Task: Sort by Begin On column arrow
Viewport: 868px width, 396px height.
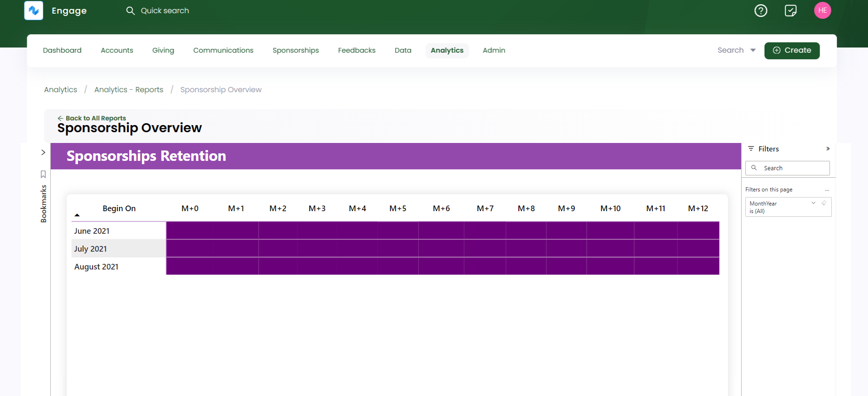Action: point(77,215)
